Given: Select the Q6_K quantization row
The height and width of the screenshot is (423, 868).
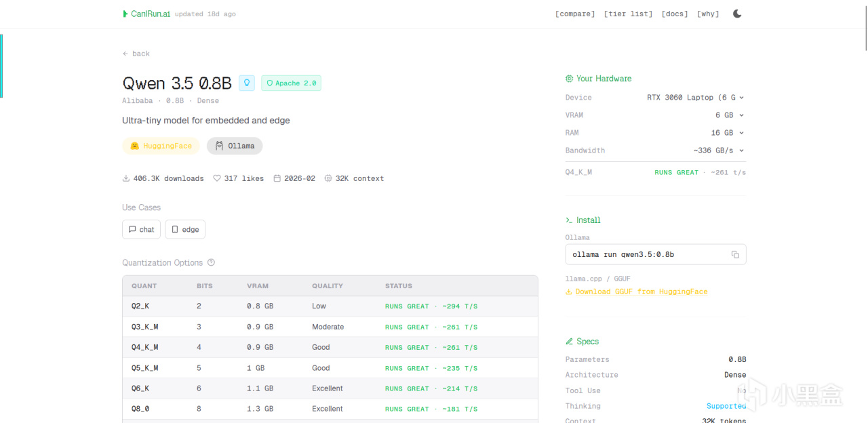Looking at the screenshot, I should coord(330,388).
